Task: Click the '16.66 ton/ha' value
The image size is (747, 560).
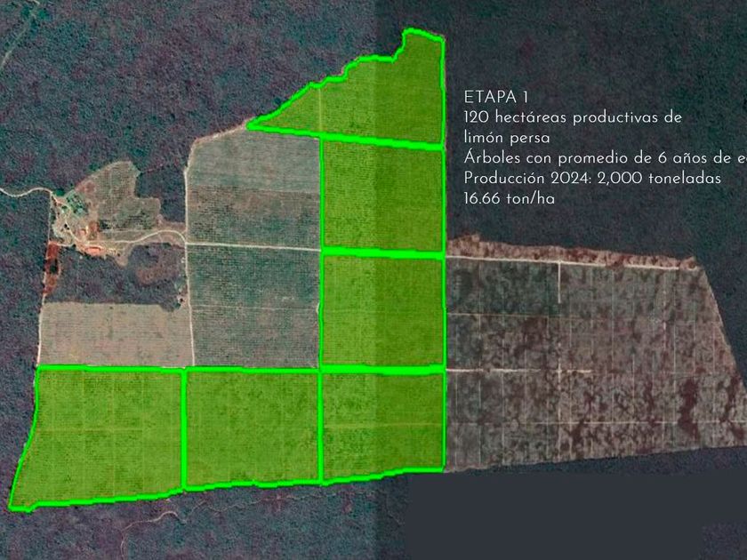Action: click(x=510, y=198)
